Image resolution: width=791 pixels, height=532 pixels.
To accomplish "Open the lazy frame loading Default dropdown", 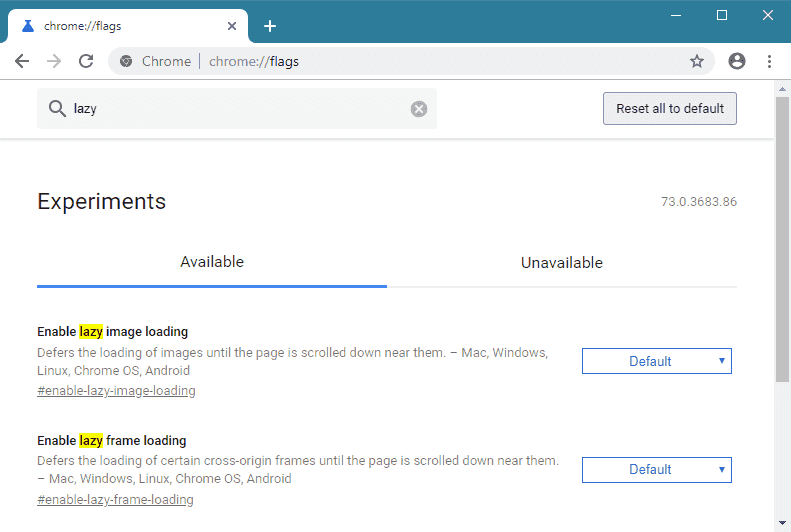I will point(657,469).
